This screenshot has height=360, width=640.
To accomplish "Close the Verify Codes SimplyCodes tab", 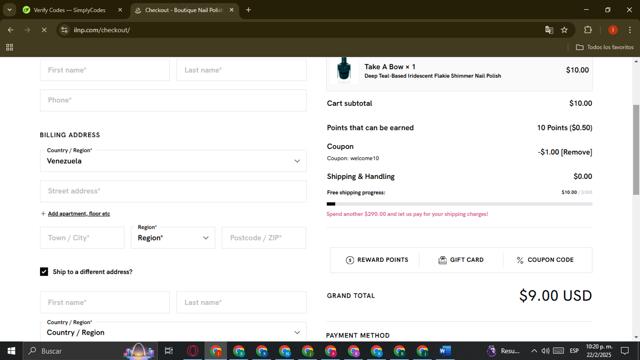I will tap(120, 10).
